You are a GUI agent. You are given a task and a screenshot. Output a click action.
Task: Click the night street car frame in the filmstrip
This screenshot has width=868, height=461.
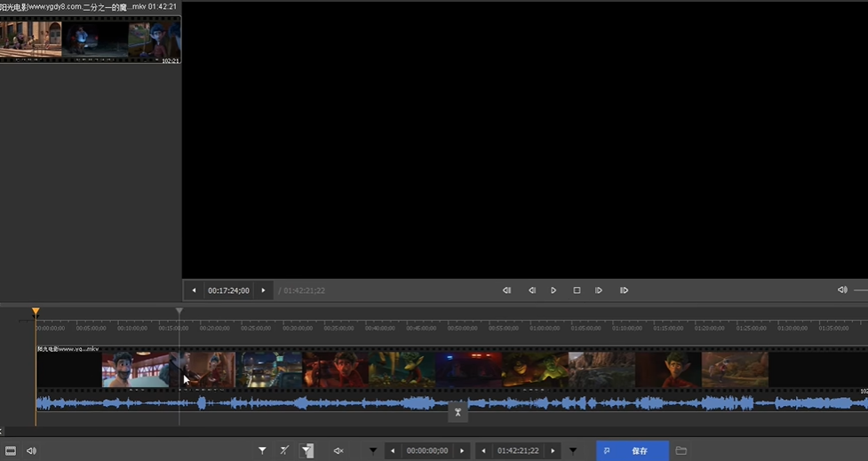[x=269, y=370]
